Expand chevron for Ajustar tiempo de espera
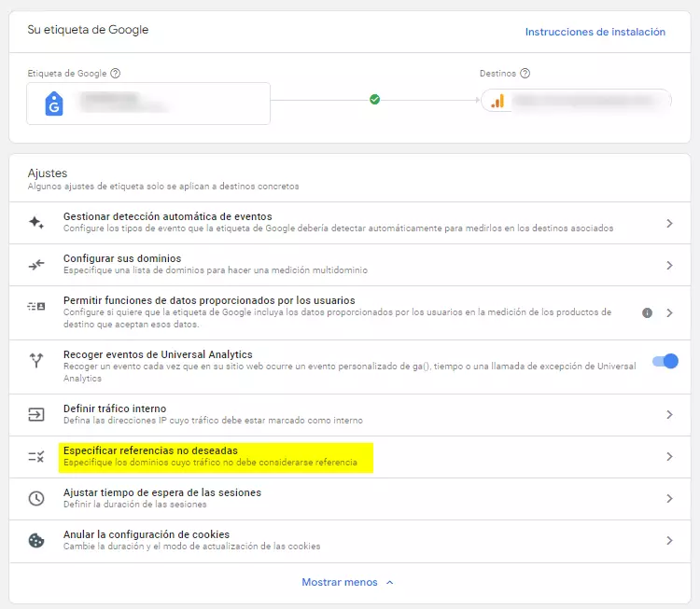Image resolution: width=700 pixels, height=609 pixels. 669,498
